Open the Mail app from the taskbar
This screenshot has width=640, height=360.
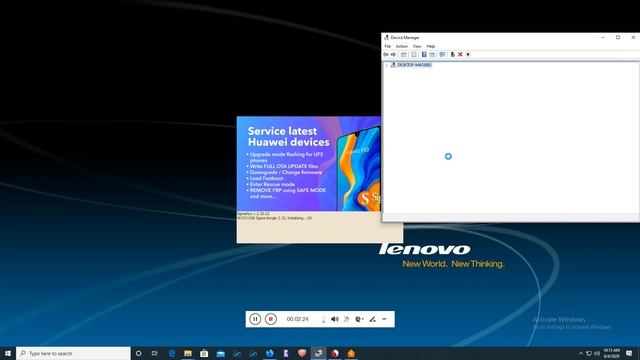[220, 353]
